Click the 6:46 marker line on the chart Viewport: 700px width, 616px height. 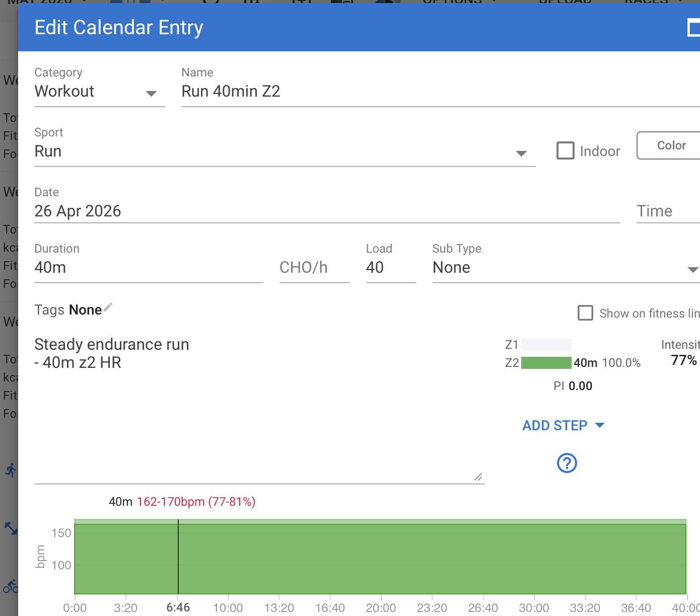(178, 557)
